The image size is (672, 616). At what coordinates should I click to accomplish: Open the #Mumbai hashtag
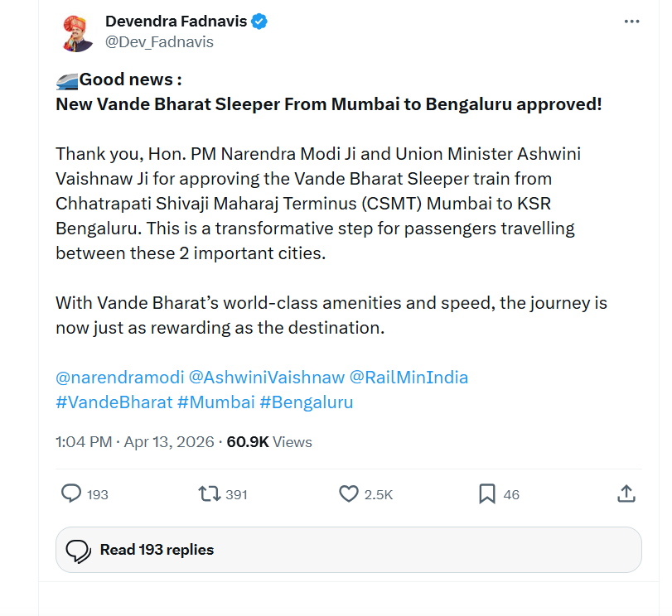pyautogui.click(x=215, y=402)
